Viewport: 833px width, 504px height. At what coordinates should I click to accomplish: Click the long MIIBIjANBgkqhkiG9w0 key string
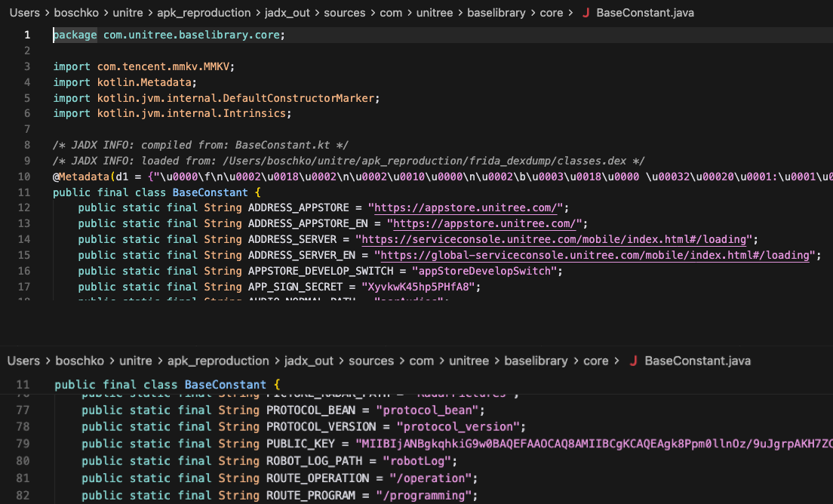click(594, 444)
